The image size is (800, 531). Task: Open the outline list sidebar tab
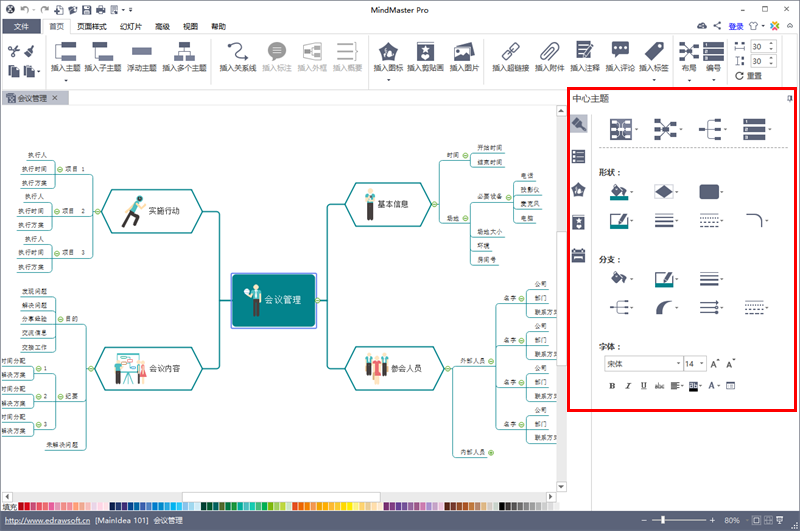[578, 157]
